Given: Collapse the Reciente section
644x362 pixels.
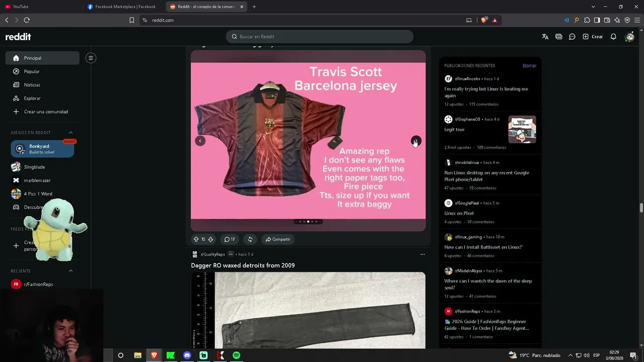Looking at the screenshot, I should click(70, 271).
